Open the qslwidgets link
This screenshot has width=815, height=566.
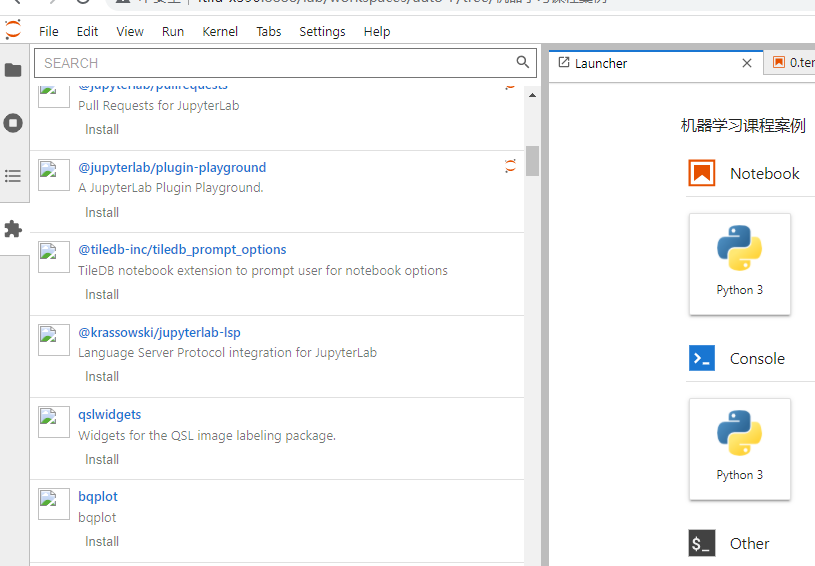(x=110, y=415)
